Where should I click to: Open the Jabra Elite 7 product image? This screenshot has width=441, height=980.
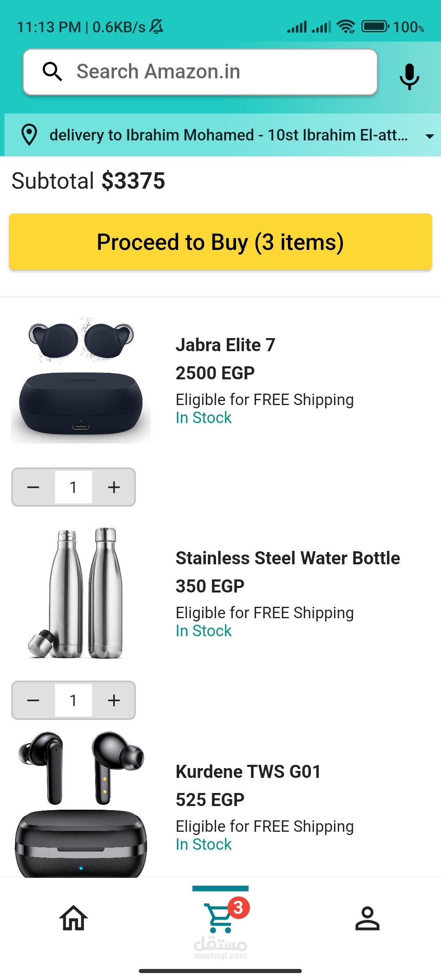[81, 381]
